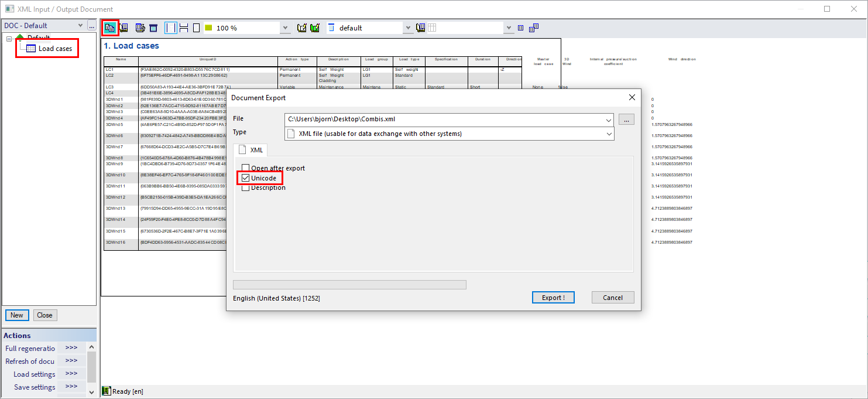Screen dimensions: 868x399
Task: Switch to the XML tab
Action: [251, 149]
